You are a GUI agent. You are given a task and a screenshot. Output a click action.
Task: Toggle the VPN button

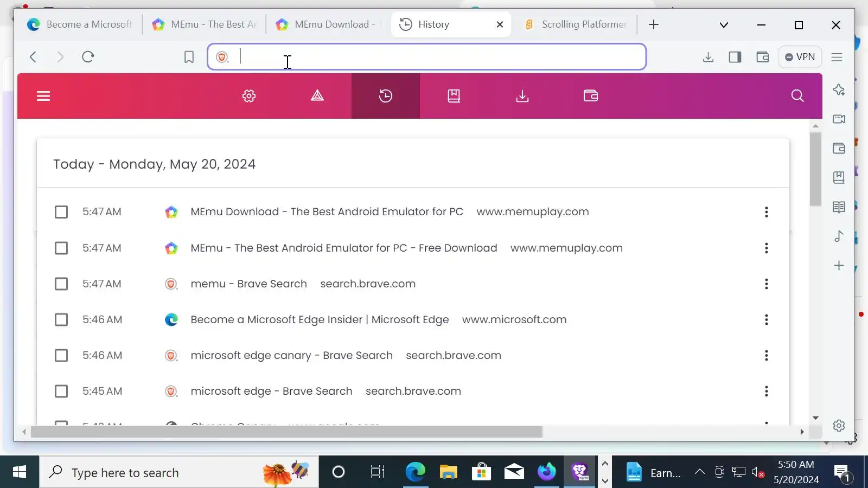(800, 57)
